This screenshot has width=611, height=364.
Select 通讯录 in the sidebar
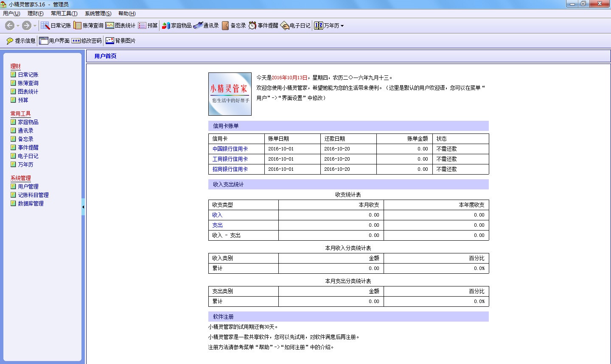(25, 131)
